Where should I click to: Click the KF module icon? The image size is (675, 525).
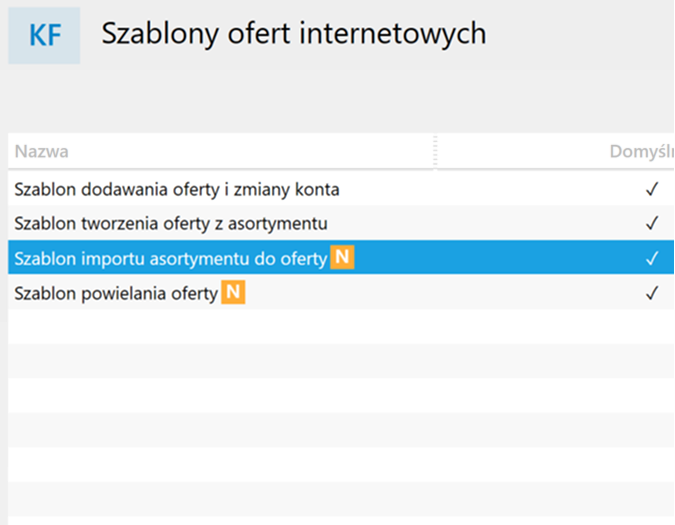click(44, 35)
